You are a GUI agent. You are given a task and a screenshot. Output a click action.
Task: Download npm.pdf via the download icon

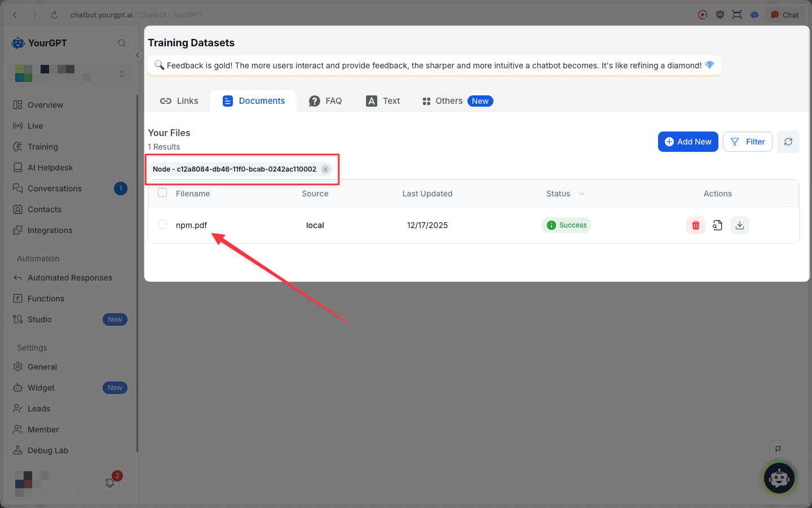pyautogui.click(x=739, y=225)
